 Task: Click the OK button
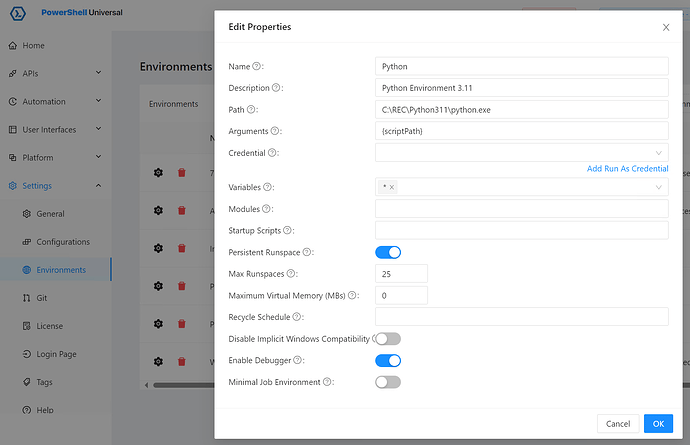coord(658,423)
